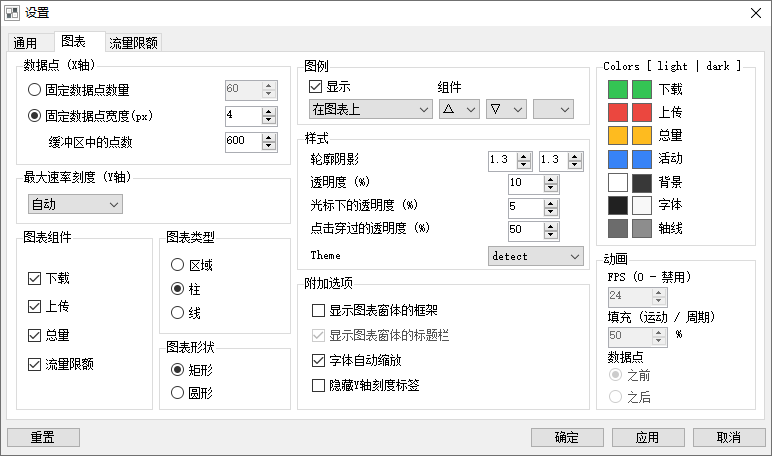Click the data point width input field
Viewport: 772px width, 456px height.
tap(243, 116)
